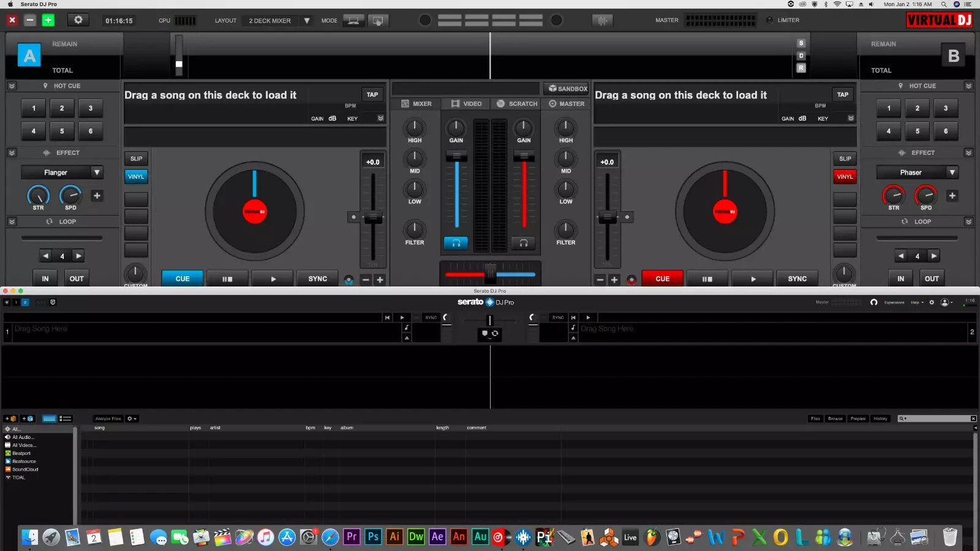Click Serato headphone icon in top bar
This screenshot has width=980, height=551.
pos(873,302)
